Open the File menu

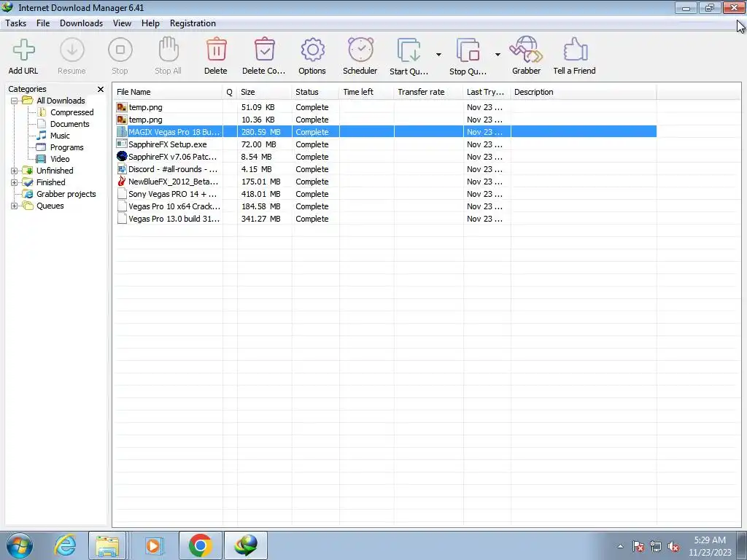[x=43, y=23]
